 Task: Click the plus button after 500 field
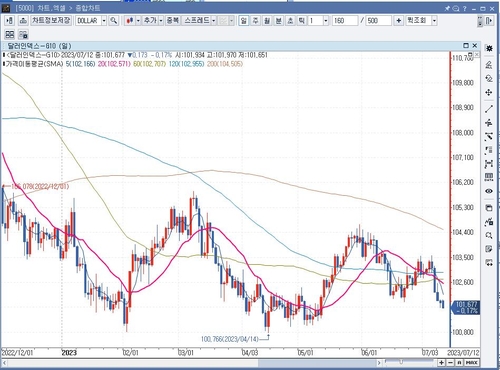399,21
